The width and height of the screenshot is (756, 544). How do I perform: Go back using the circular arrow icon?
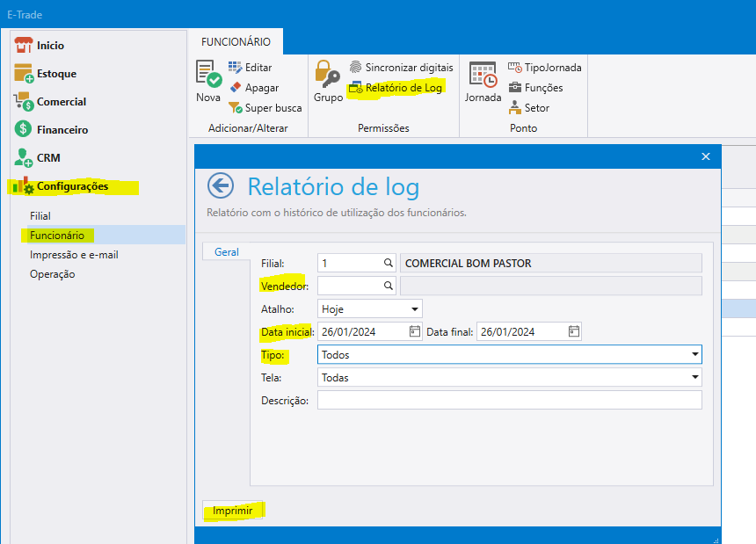(x=221, y=186)
